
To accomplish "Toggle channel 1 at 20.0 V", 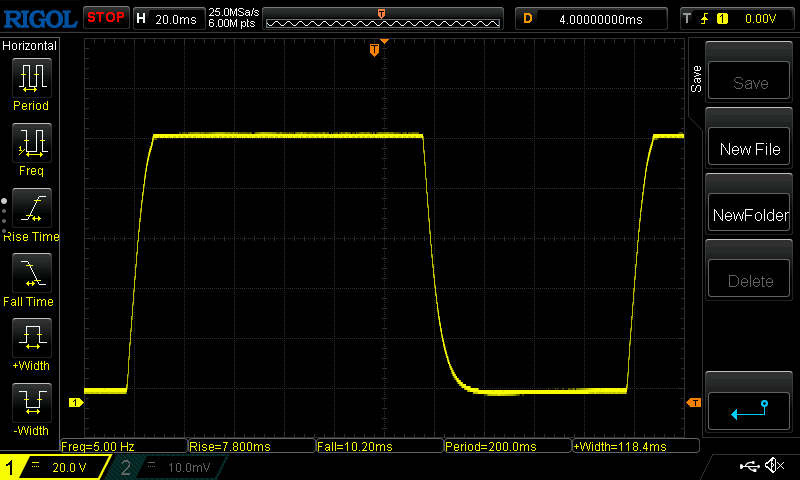I will tap(55, 467).
